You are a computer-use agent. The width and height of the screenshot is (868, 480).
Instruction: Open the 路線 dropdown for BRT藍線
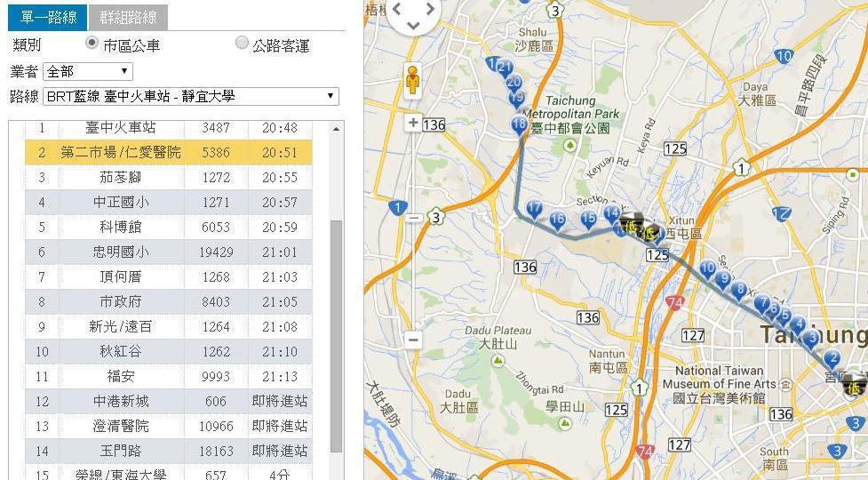[191, 96]
